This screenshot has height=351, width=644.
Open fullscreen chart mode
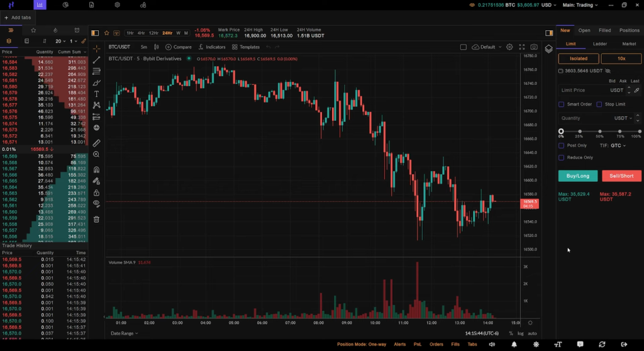[521, 47]
